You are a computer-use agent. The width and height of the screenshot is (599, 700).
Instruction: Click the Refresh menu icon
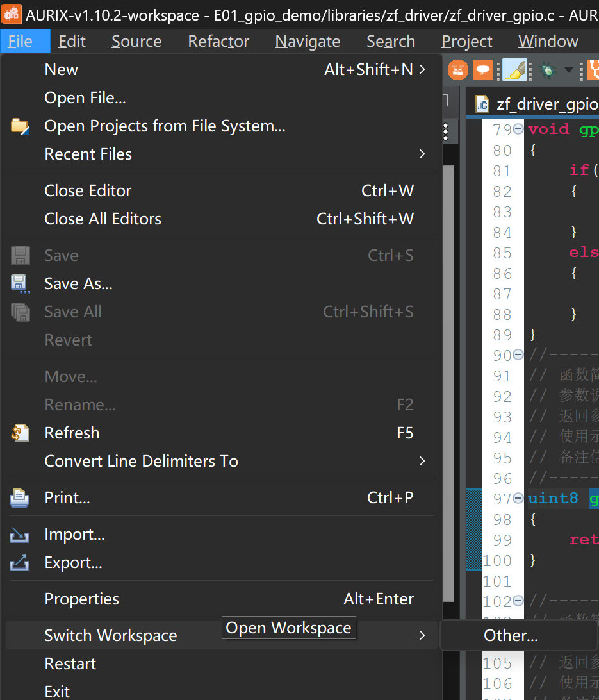point(20,433)
